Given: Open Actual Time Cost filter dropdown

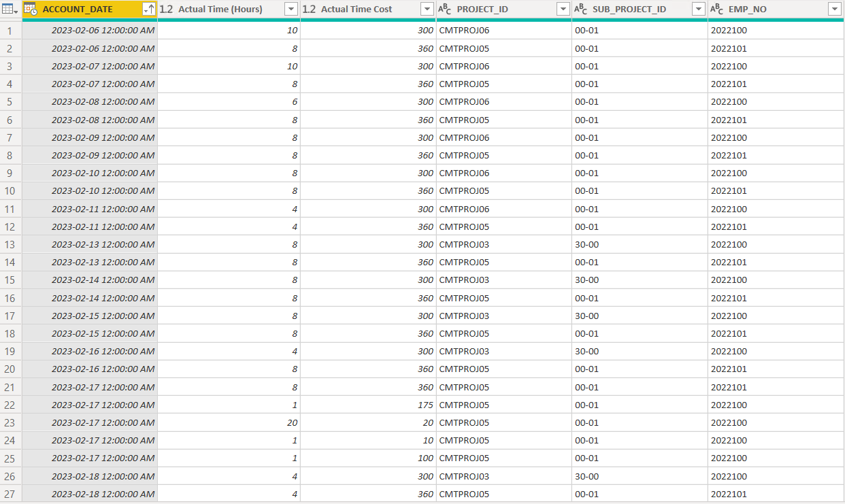Looking at the screenshot, I should click(427, 10).
